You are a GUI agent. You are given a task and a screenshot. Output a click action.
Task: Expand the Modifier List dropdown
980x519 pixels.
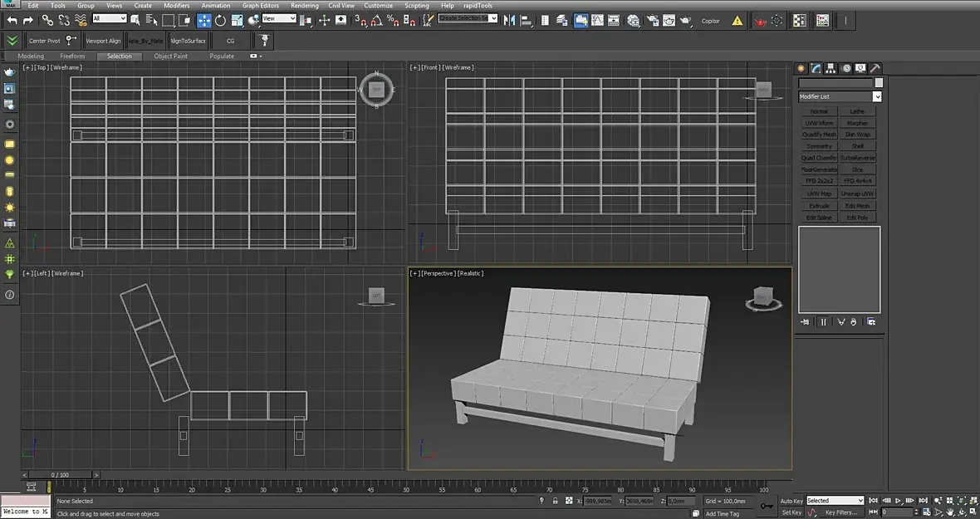pos(877,97)
